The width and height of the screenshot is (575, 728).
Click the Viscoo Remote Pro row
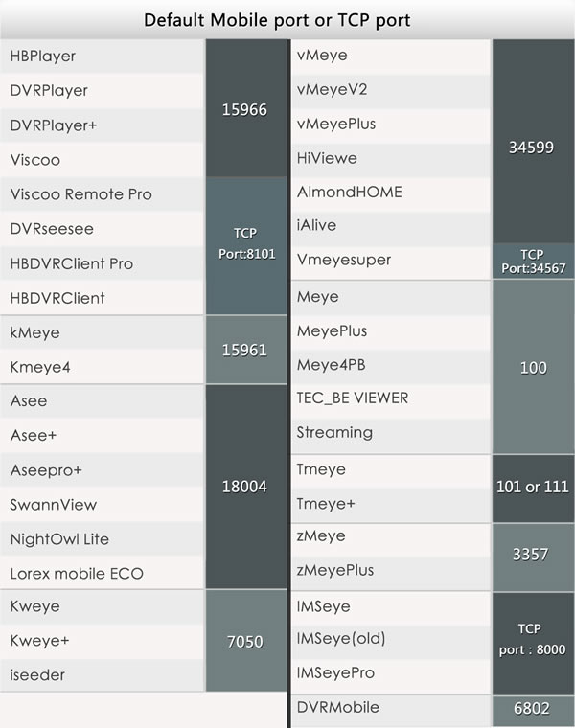pos(102,194)
